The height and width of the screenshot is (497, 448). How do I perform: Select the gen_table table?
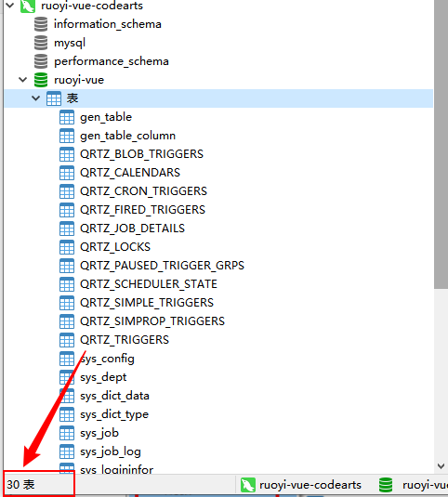click(x=106, y=117)
